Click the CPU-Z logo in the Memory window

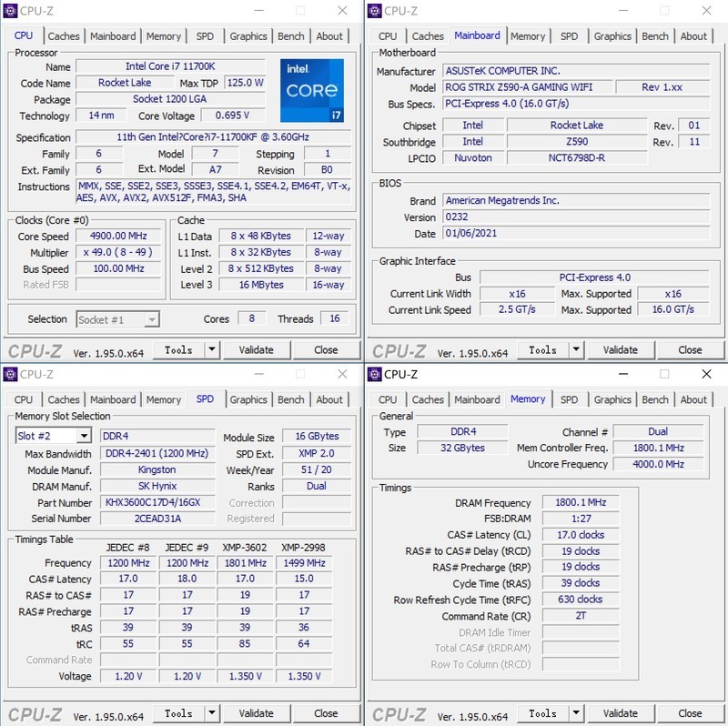point(398,712)
